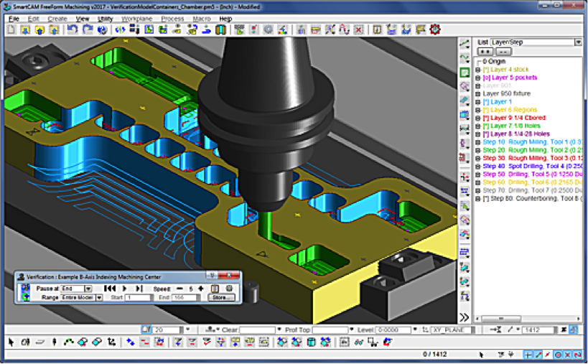The height and width of the screenshot is (364, 588).
Task: Click the Undo icon in the top toolbar
Action: click(x=73, y=30)
